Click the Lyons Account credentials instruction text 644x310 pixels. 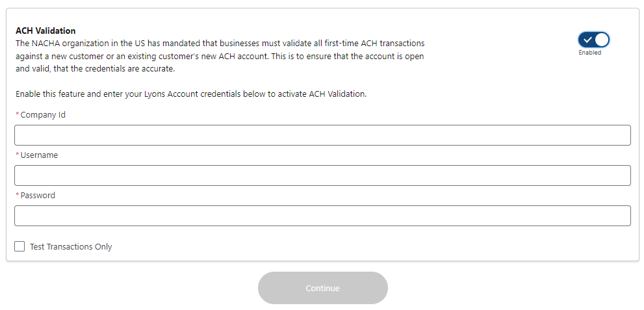(191, 94)
